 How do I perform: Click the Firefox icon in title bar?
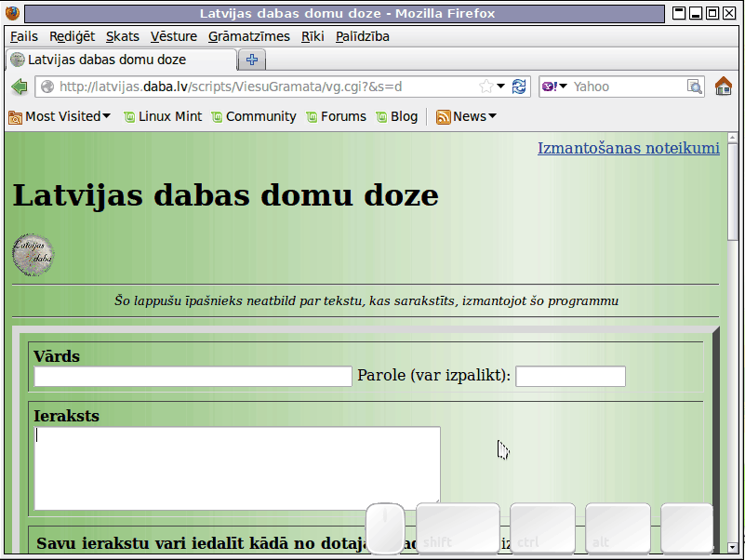(x=12, y=13)
